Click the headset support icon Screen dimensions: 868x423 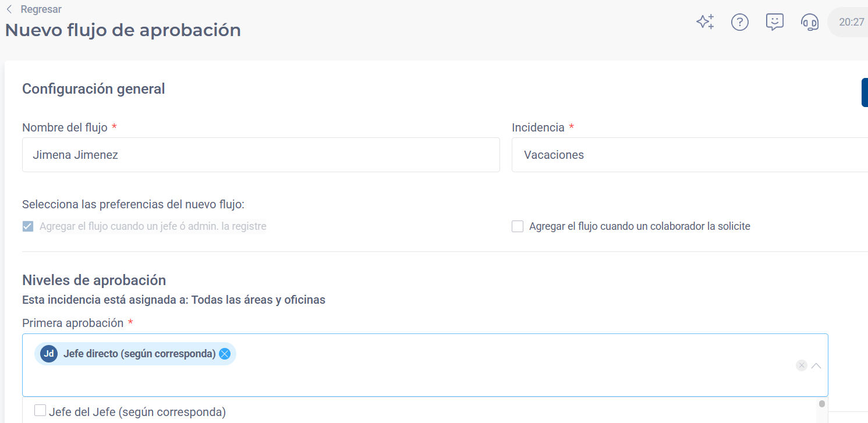(x=809, y=22)
